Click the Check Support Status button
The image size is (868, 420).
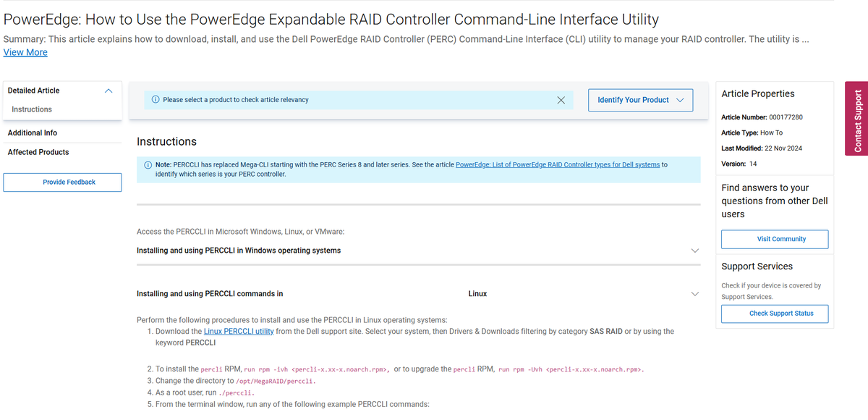pyautogui.click(x=775, y=314)
